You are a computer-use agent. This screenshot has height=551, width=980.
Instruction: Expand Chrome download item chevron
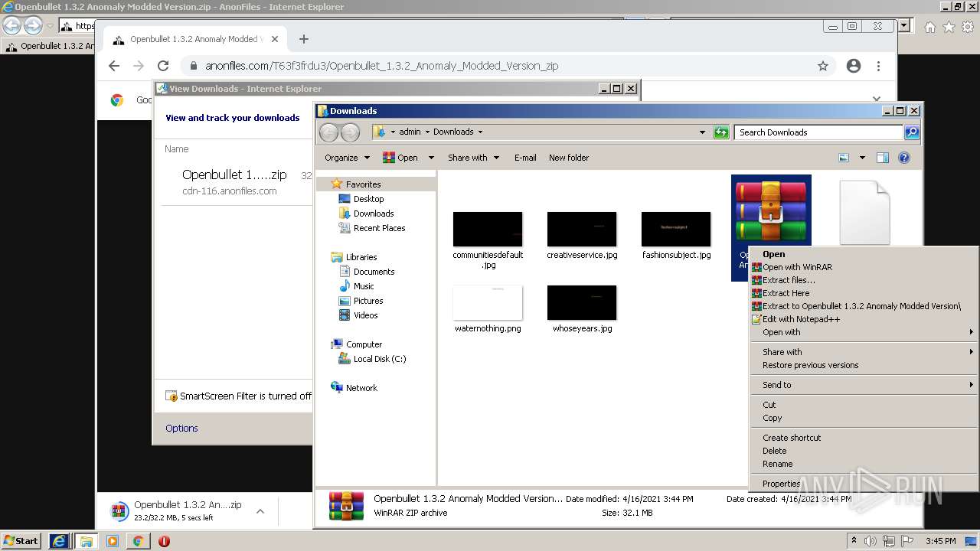pos(260,511)
